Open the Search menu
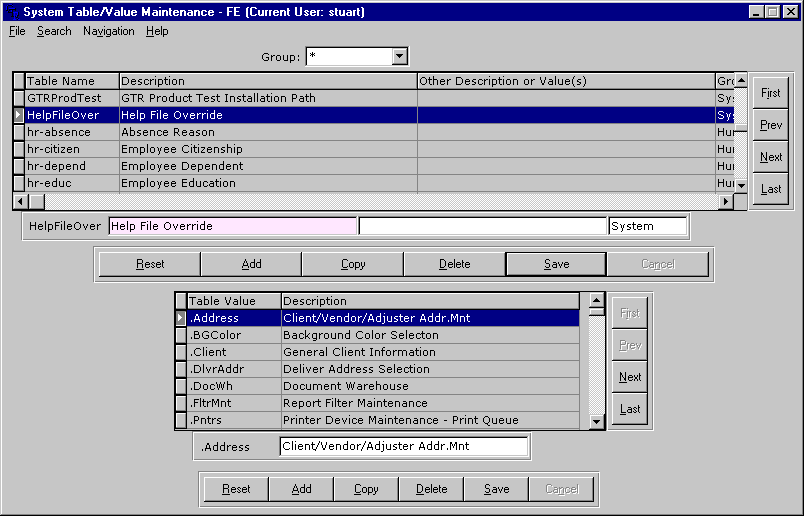 pyautogui.click(x=54, y=31)
